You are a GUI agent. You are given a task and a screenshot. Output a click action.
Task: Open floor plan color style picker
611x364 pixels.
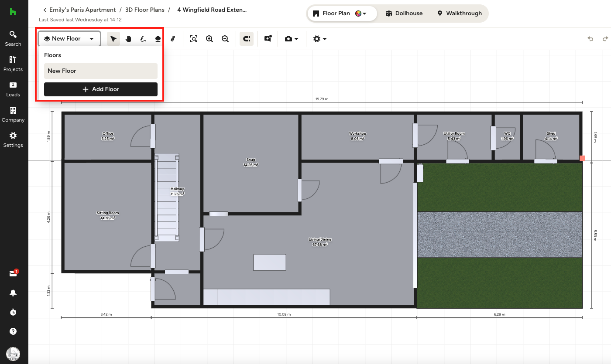tap(360, 14)
